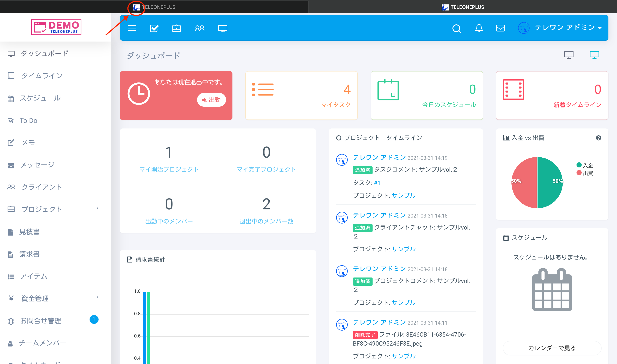The image size is (617, 364).
Task: Click the clock icon in red attendance card
Action: (139, 93)
